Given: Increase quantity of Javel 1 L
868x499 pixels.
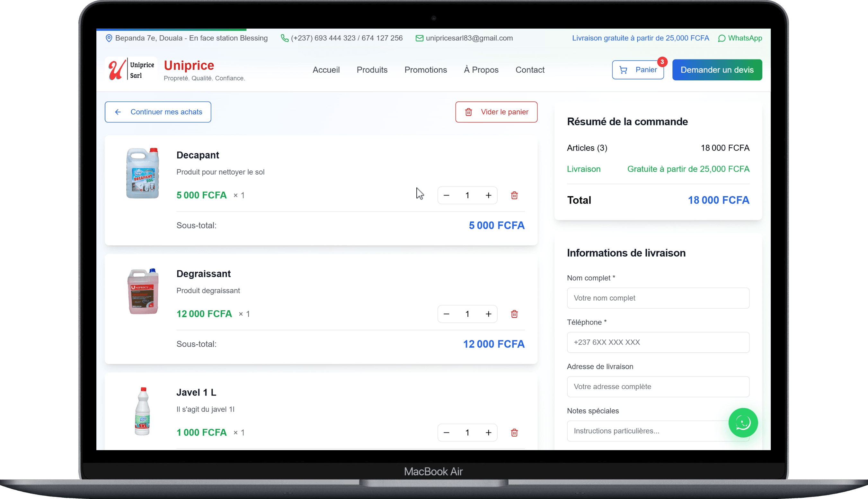Looking at the screenshot, I should click(x=488, y=432).
